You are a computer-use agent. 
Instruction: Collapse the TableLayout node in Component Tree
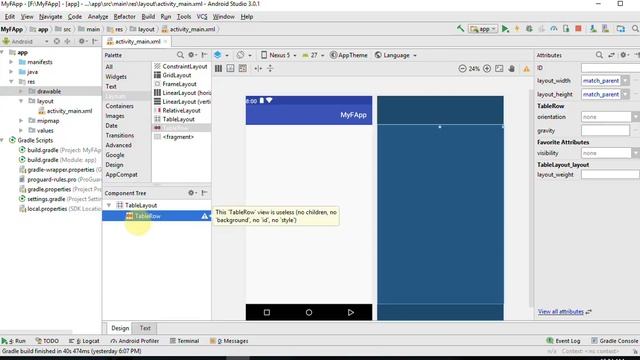click(109, 205)
